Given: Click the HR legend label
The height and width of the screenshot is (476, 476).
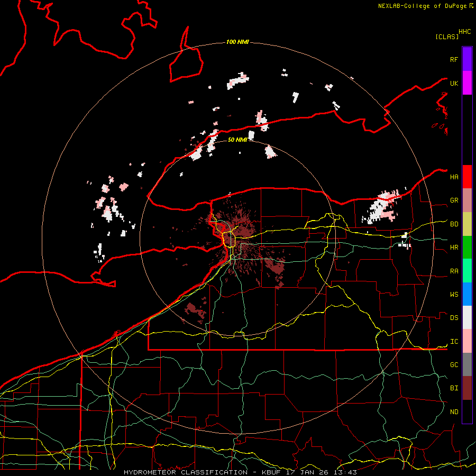Looking at the screenshot, I should [x=454, y=248].
